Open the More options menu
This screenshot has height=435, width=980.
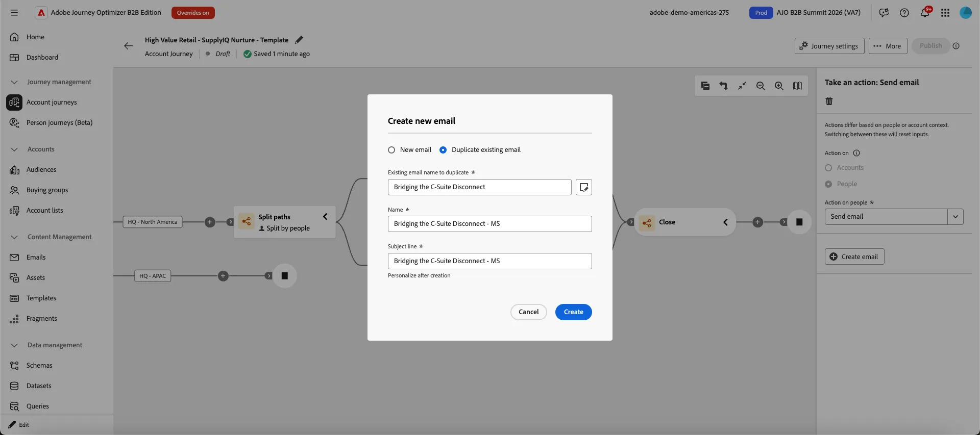click(x=888, y=46)
